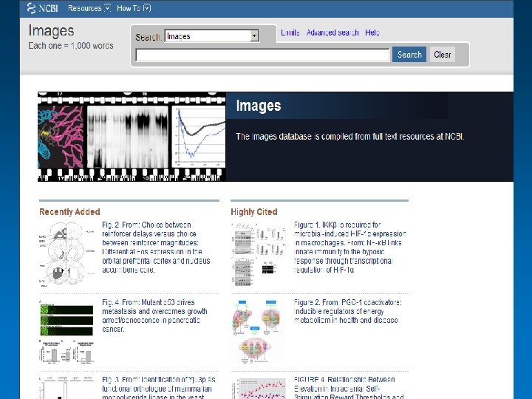Open Fig. 4 Mutant p53 article link
The image size is (532, 399).
154,316
